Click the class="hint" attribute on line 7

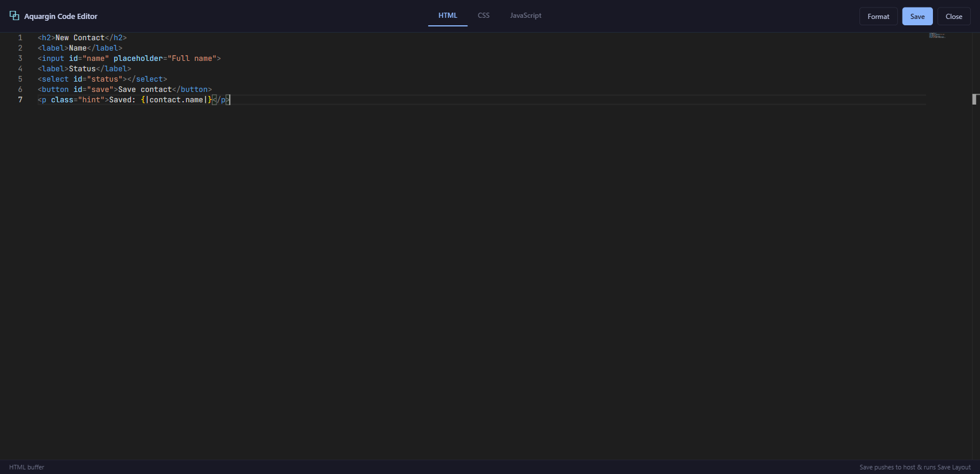click(78, 99)
